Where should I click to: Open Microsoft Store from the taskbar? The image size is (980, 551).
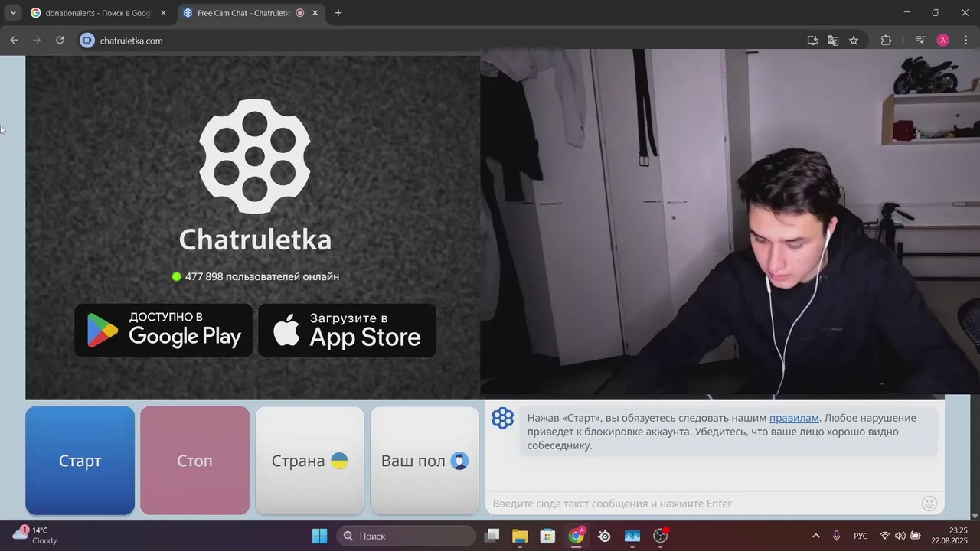[x=547, y=536]
